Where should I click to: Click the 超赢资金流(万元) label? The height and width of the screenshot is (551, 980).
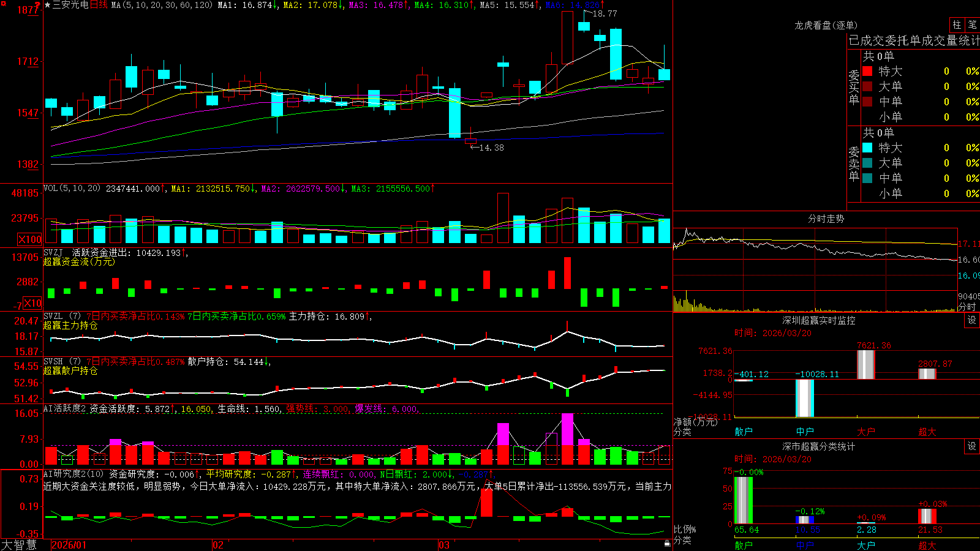[79, 261]
